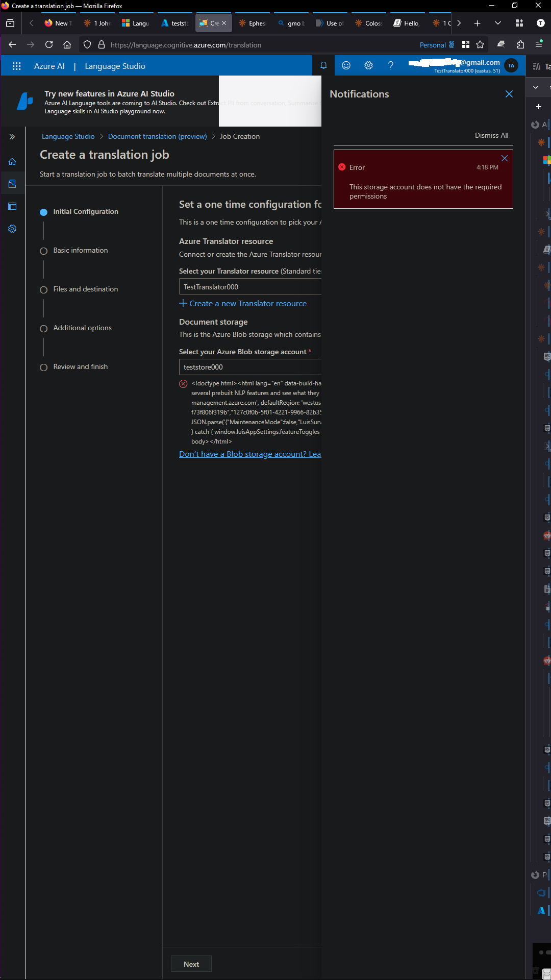
Task: Open Document translation (preview) breadcrumb
Action: click(x=158, y=136)
